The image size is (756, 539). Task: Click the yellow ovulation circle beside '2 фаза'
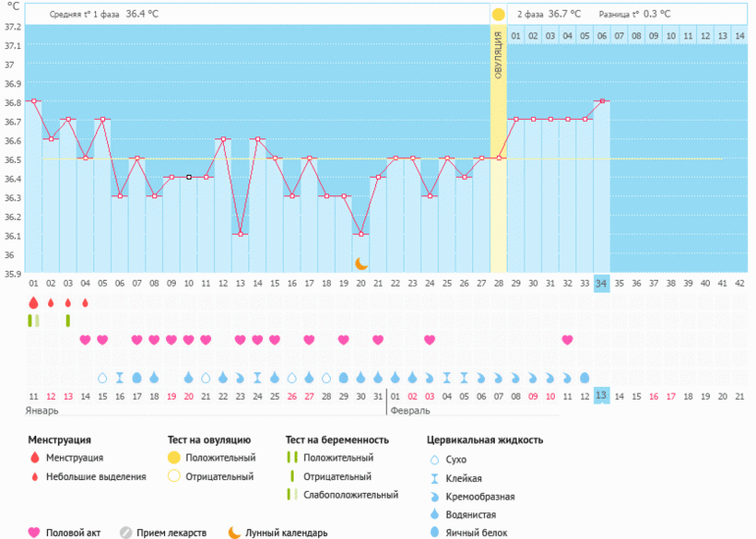[499, 15]
